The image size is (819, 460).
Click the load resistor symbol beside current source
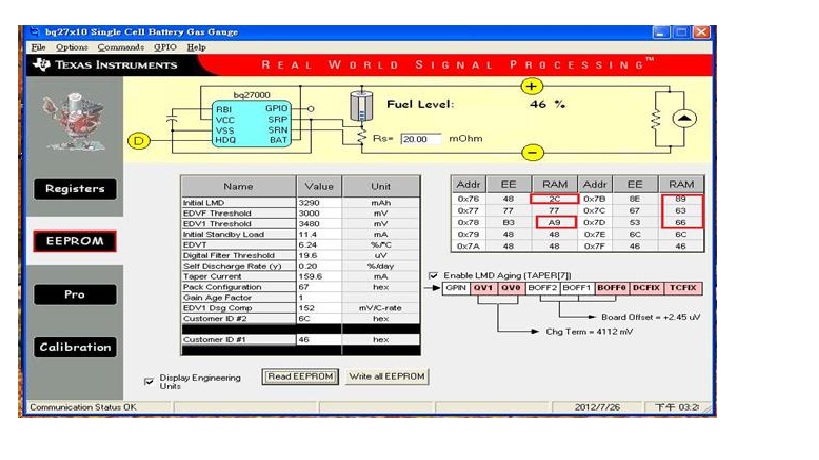click(x=656, y=120)
